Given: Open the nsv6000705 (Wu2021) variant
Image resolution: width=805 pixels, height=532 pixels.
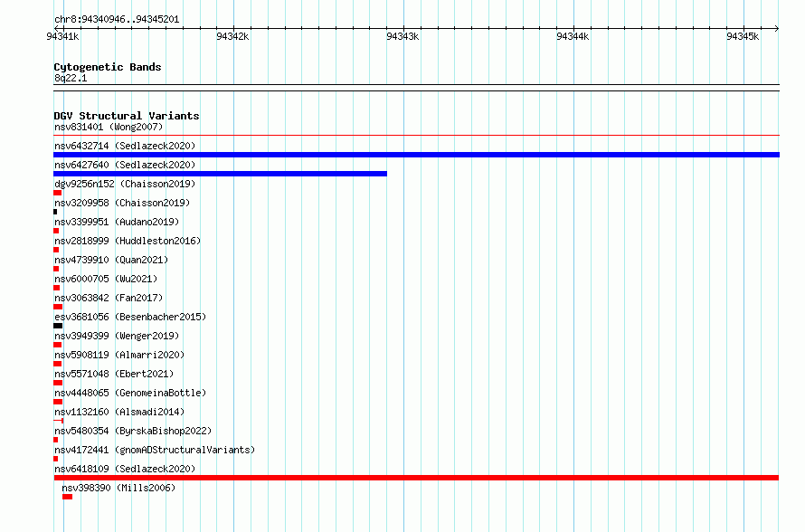Looking at the screenshot, I should coord(106,279).
